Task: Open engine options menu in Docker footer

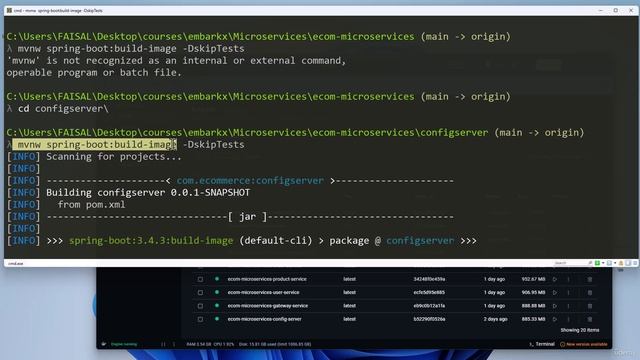Action: [x=174, y=344]
